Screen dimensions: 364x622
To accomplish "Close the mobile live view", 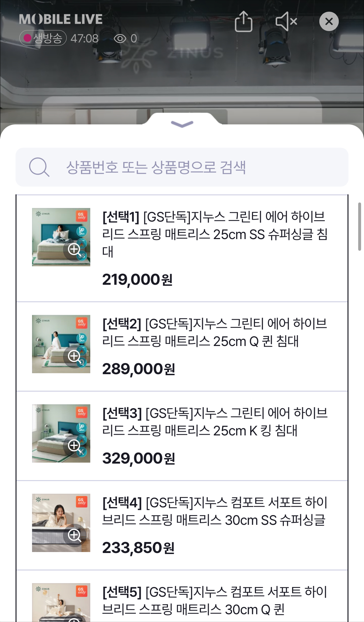I will click(x=329, y=21).
